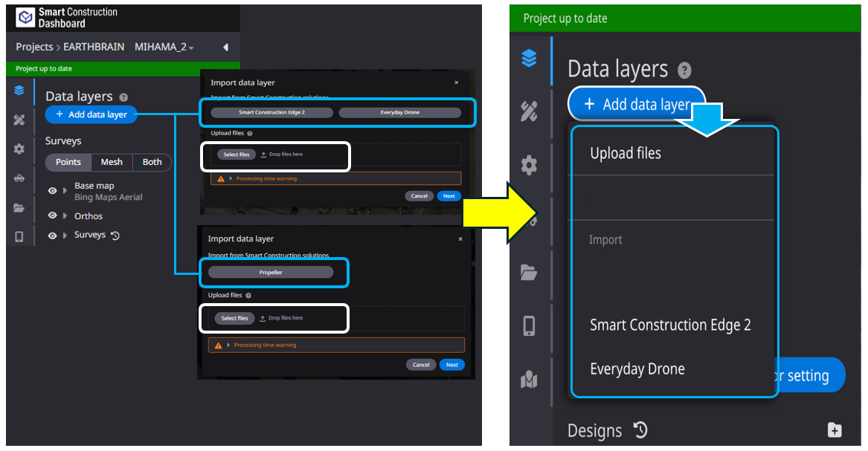Open the layers icon in the small overview sidebar
868x451 pixels.
(19, 90)
